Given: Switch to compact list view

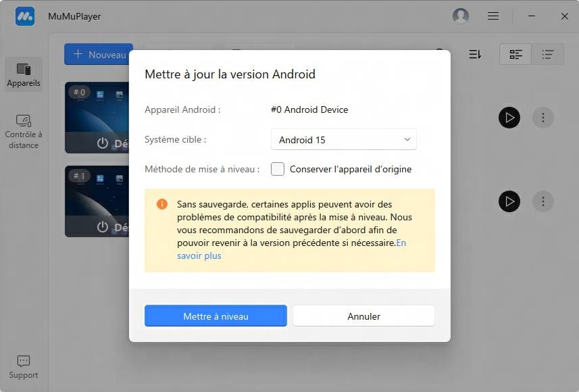Looking at the screenshot, I should coord(548,54).
